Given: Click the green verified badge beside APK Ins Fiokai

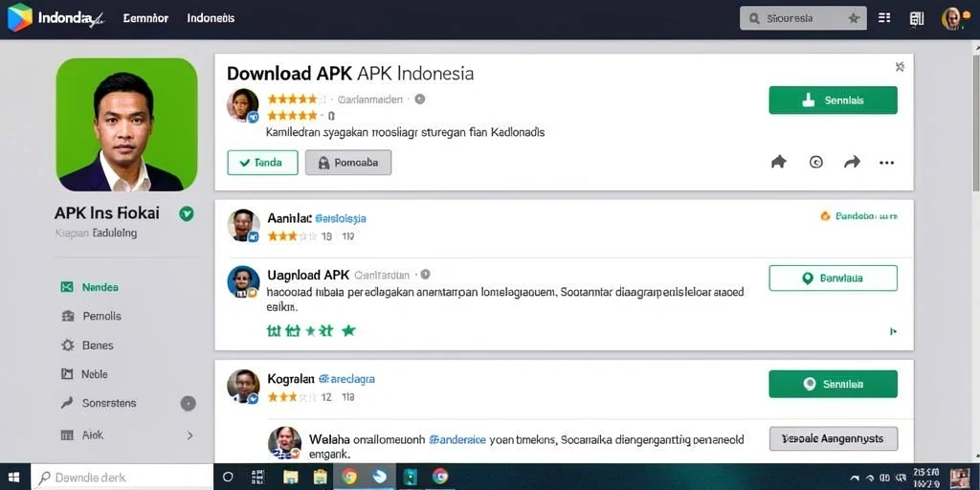Looking at the screenshot, I should coord(187,213).
